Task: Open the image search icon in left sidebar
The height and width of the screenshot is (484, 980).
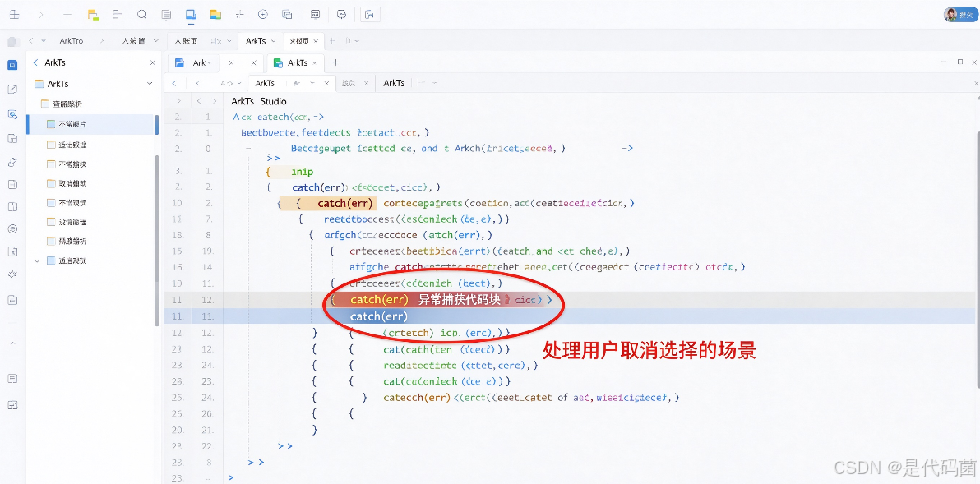Action: (x=12, y=113)
